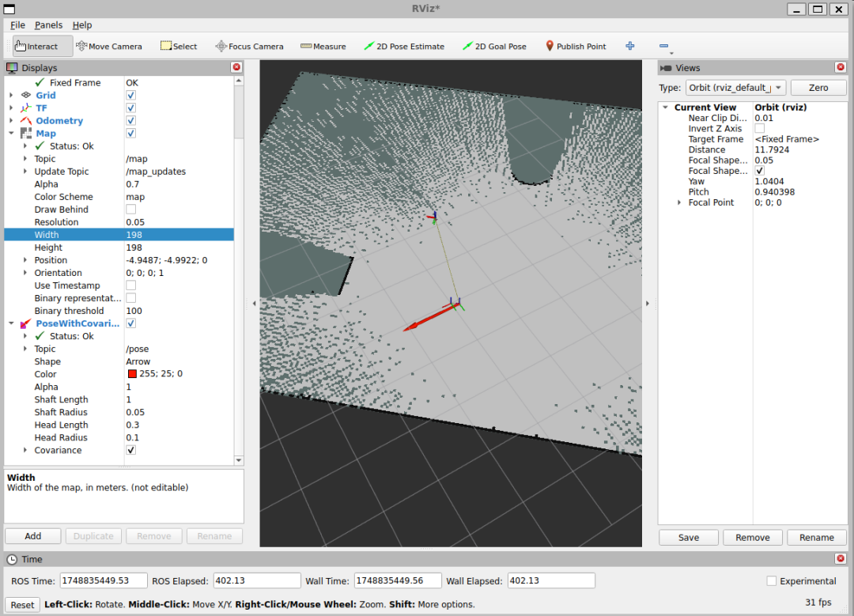Open the File menu
Screen dimensions: 854x616
click(17, 25)
